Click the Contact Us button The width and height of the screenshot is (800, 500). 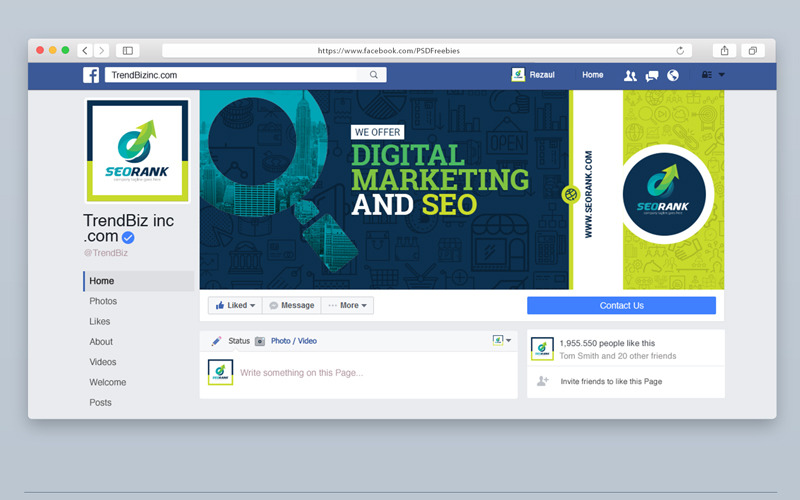pos(621,306)
